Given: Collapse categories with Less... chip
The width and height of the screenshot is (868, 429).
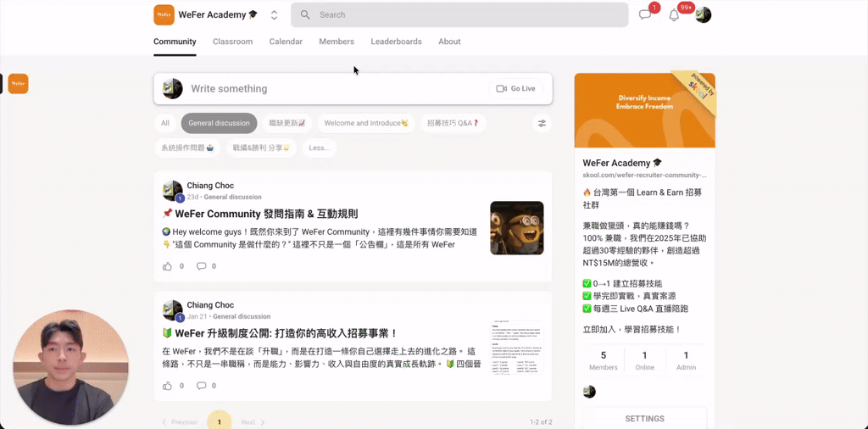Looking at the screenshot, I should pos(319,148).
